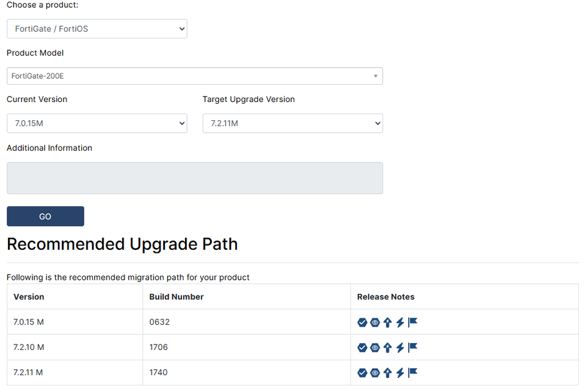The image size is (588, 389).
Task: Click the eye icon in the 7.2.10 M row
Action: pos(375,347)
